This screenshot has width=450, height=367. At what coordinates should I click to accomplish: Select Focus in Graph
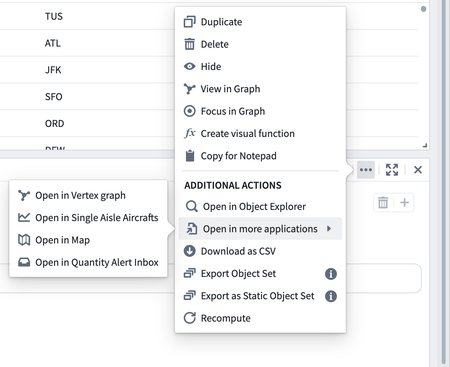(260, 111)
